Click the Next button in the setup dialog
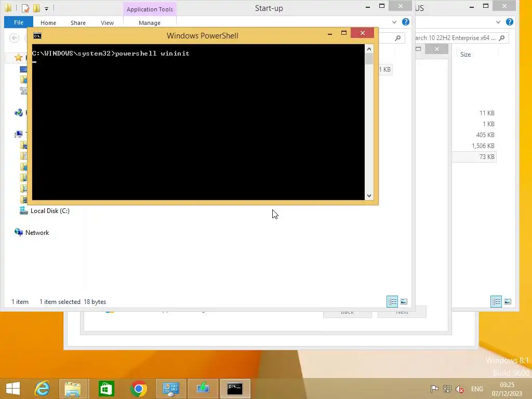This screenshot has height=399, width=532. click(x=402, y=312)
